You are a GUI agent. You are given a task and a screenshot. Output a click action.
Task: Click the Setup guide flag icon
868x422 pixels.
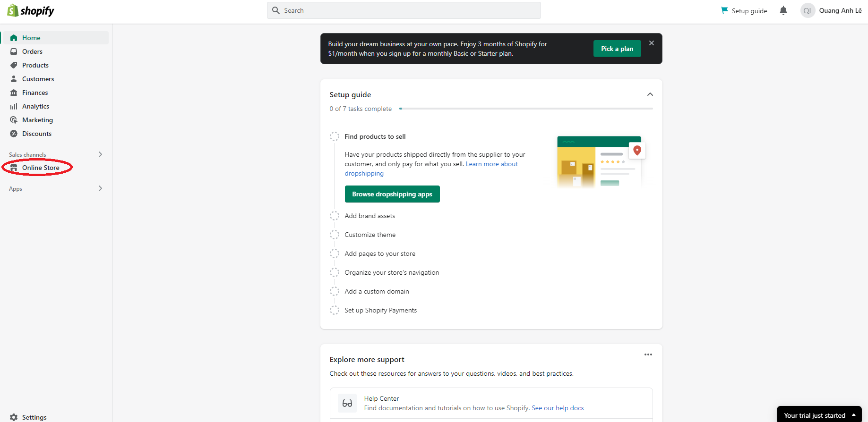point(724,10)
